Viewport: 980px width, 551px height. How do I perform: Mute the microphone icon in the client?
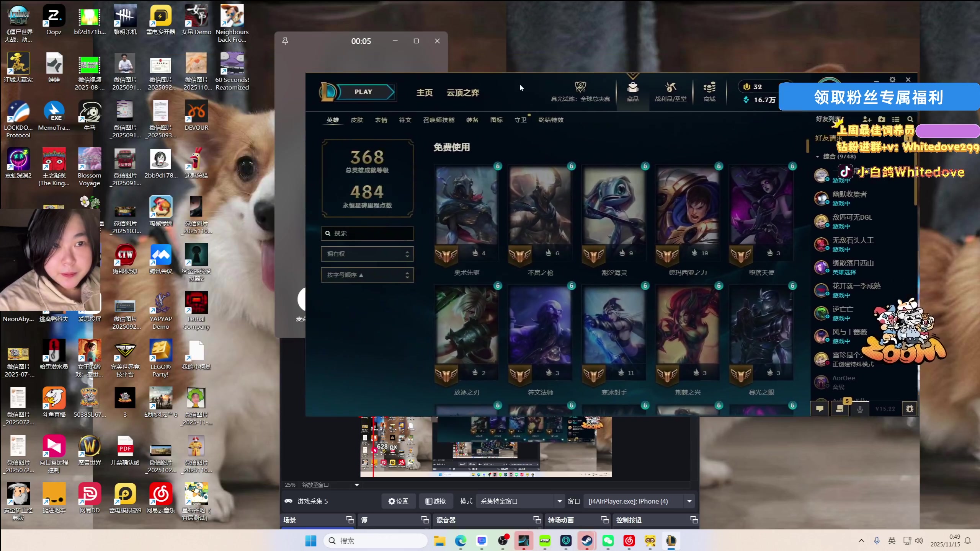pos(860,409)
